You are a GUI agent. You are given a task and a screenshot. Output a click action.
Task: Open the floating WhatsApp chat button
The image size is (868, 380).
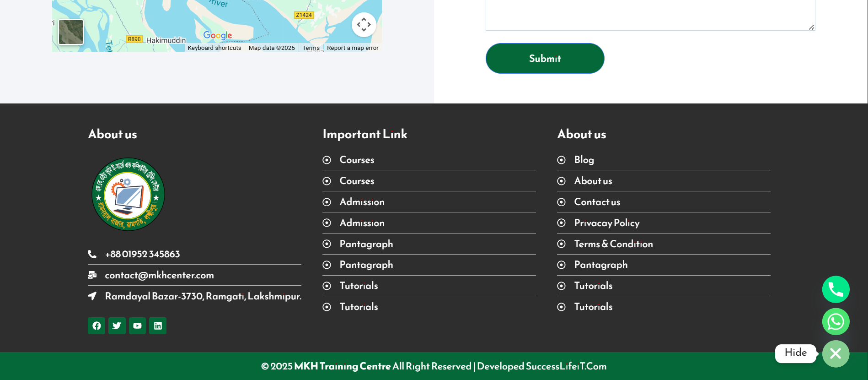836,321
